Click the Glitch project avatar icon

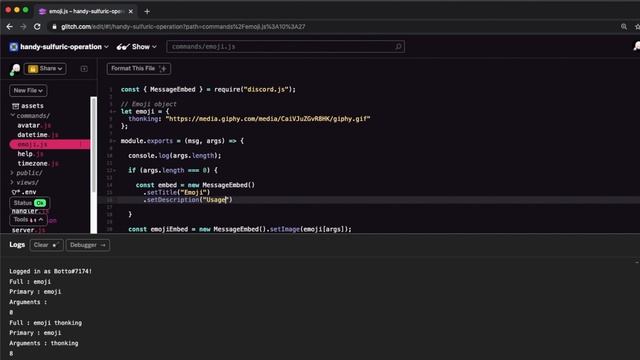pos(13,47)
